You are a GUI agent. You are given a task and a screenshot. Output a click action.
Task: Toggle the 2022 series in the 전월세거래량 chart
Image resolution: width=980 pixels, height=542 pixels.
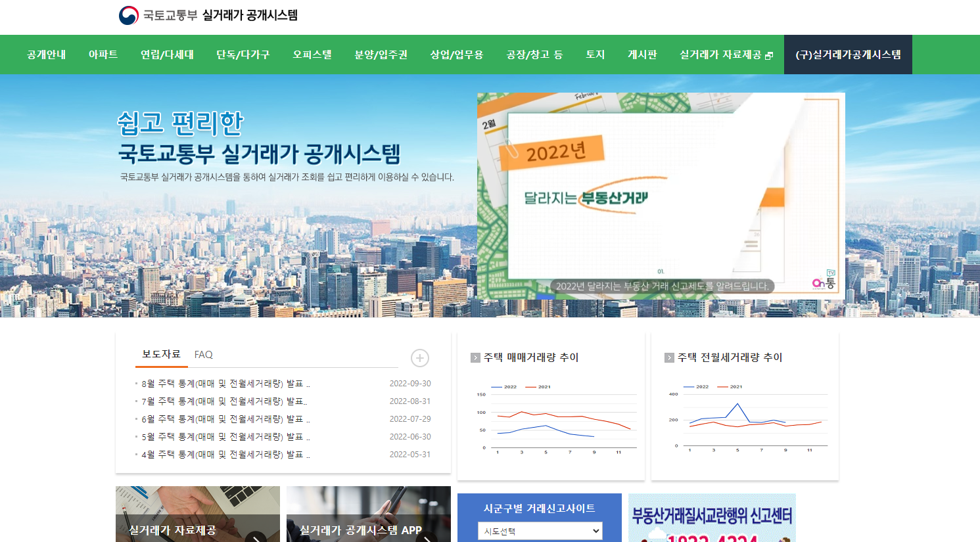(x=697, y=386)
